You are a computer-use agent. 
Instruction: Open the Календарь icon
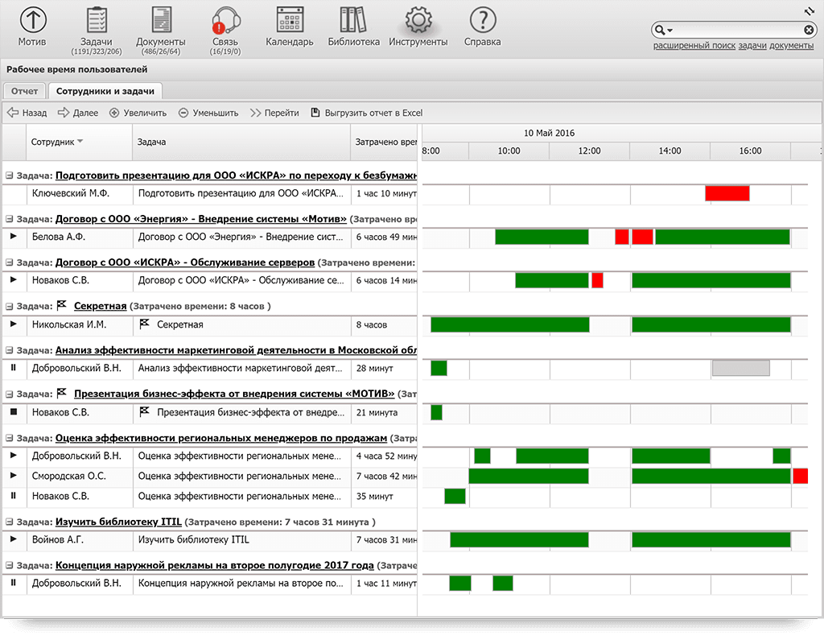[290, 20]
